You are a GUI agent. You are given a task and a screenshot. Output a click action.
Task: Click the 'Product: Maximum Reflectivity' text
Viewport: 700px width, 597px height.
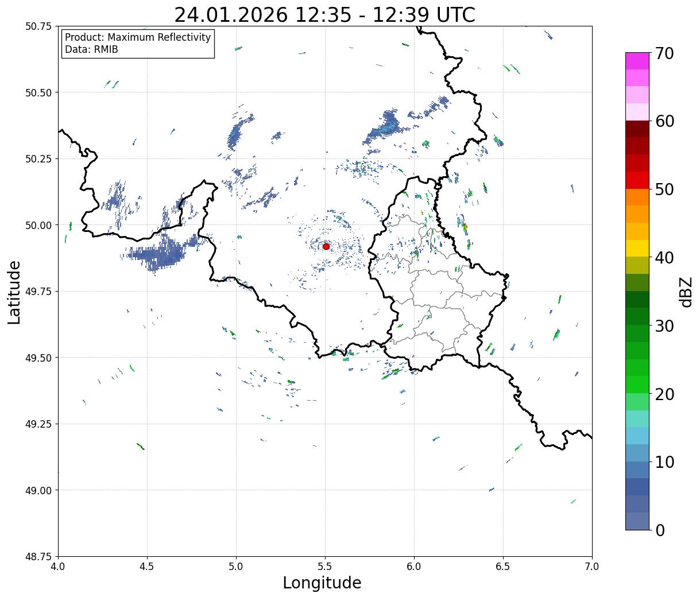(x=138, y=37)
